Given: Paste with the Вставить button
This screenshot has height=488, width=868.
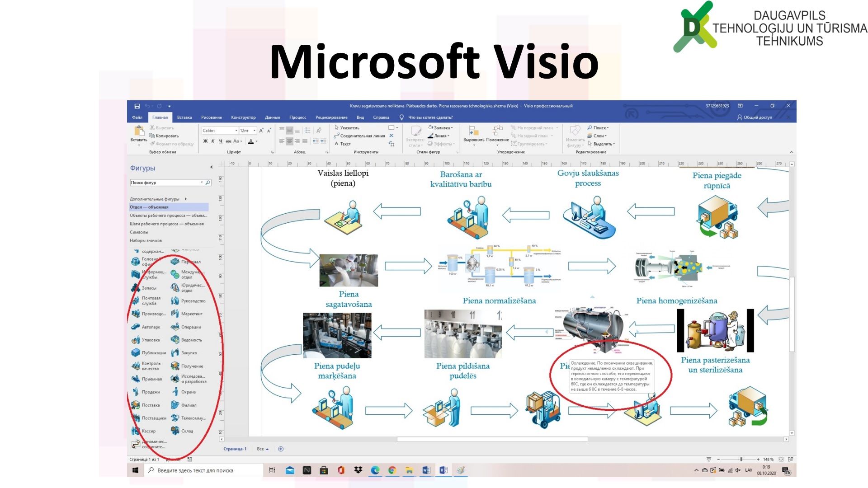Looking at the screenshot, I should [x=139, y=136].
